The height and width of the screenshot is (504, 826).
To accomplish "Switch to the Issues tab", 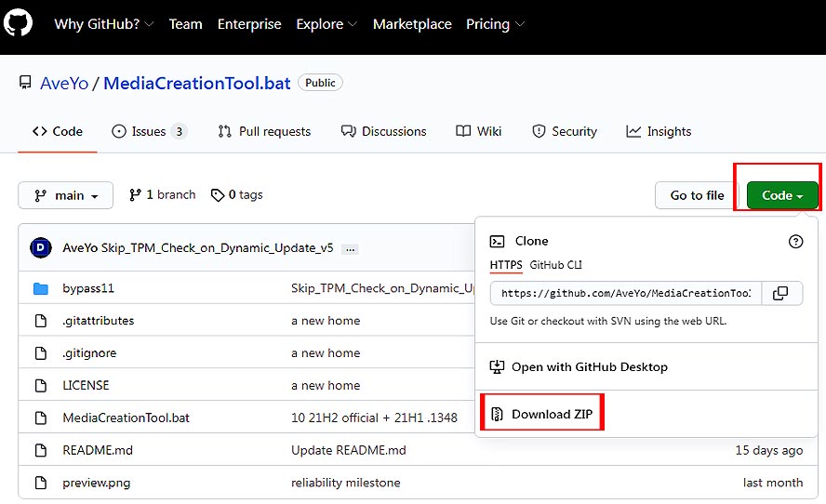I will click(x=149, y=131).
